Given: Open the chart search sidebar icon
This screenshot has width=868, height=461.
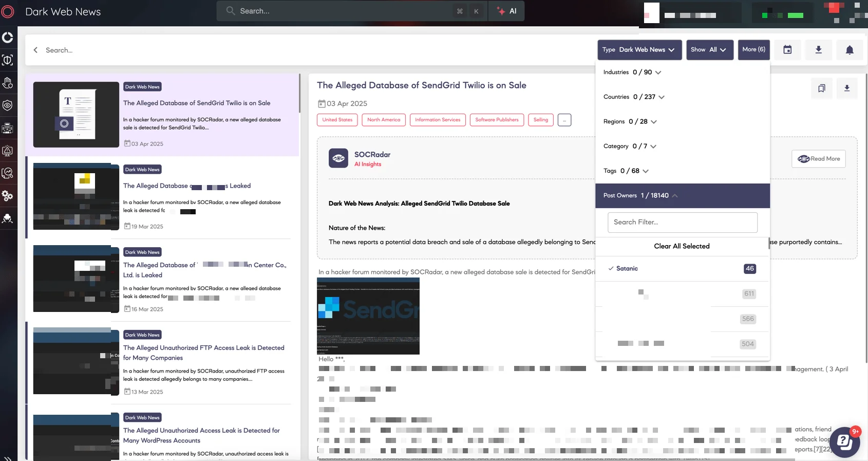Looking at the screenshot, I should [8, 173].
